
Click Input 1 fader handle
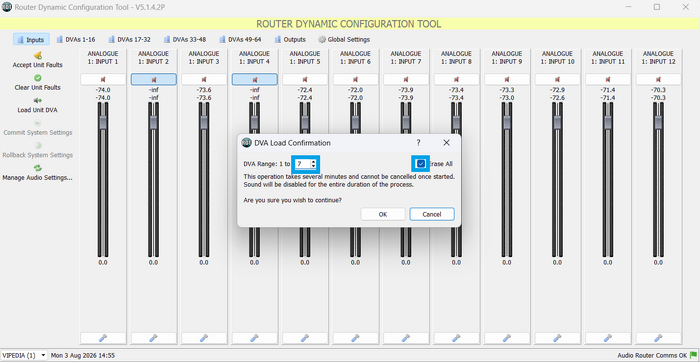[103, 123]
